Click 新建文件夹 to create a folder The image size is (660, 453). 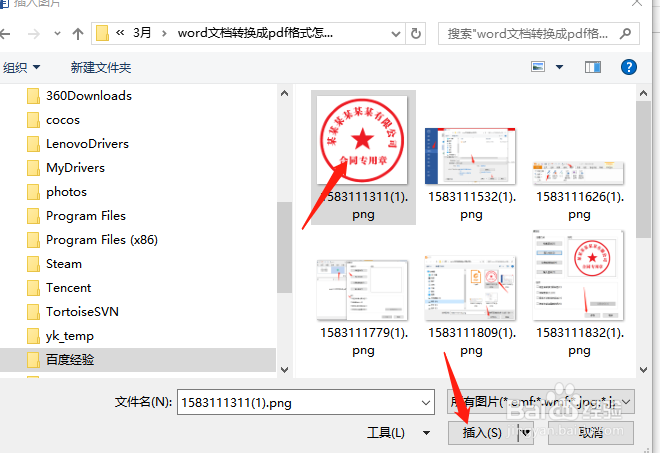click(x=101, y=67)
